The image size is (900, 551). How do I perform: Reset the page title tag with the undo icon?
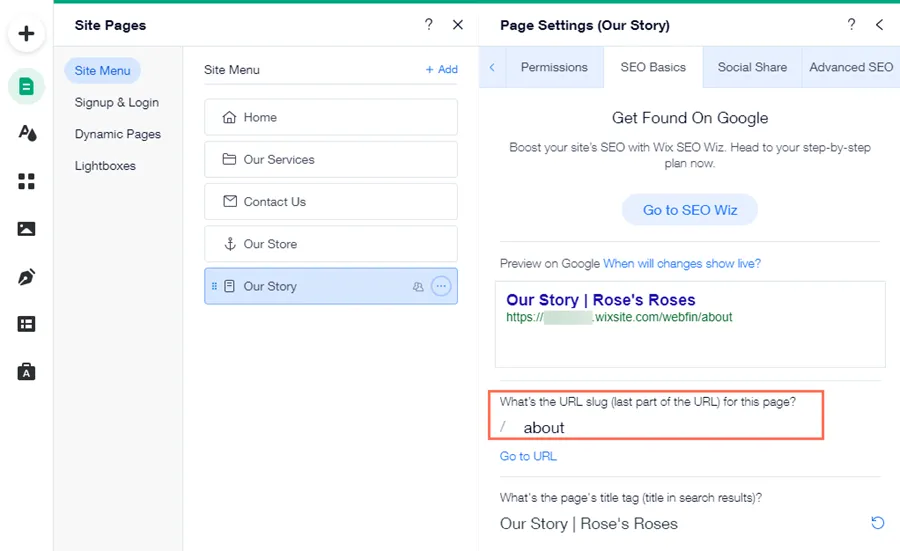pyautogui.click(x=878, y=522)
